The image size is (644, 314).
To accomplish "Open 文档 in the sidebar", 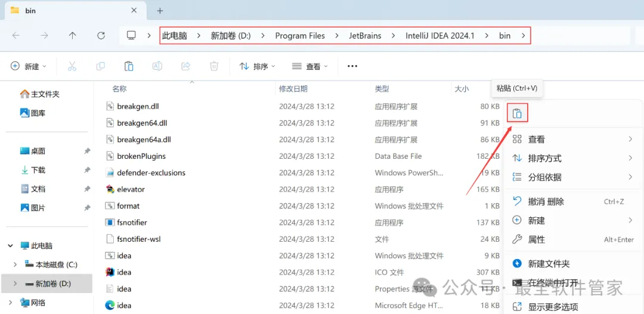I will coord(33,189).
